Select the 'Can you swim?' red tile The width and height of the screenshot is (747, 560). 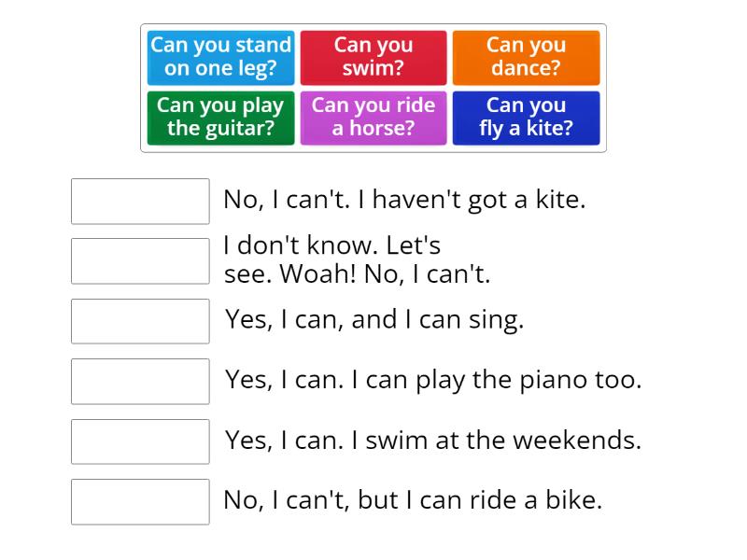(373, 57)
